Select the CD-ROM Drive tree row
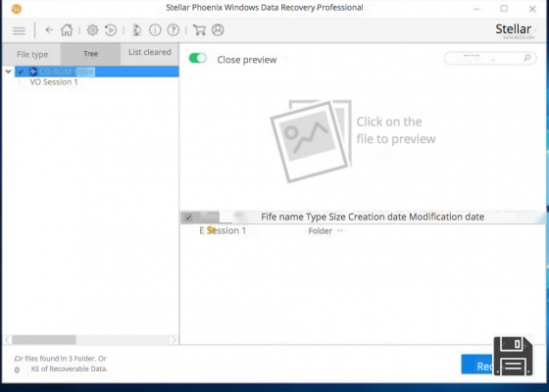549x392 pixels. [x=97, y=72]
